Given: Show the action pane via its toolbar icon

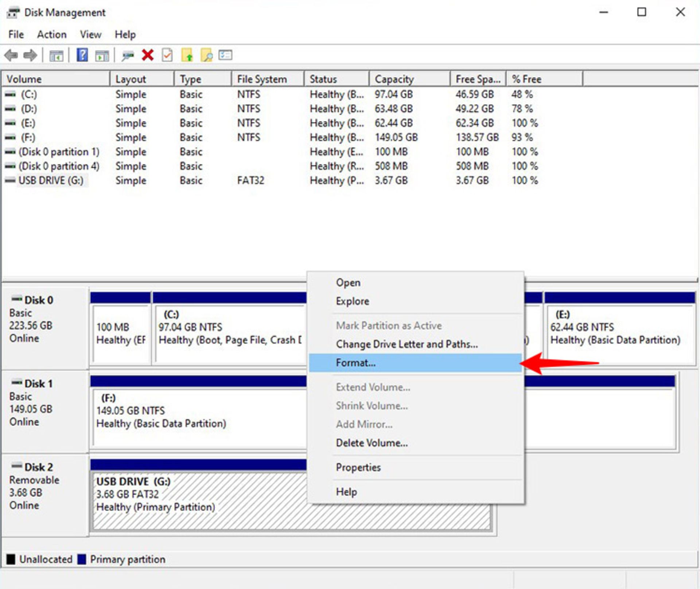Looking at the screenshot, I should click(x=102, y=55).
